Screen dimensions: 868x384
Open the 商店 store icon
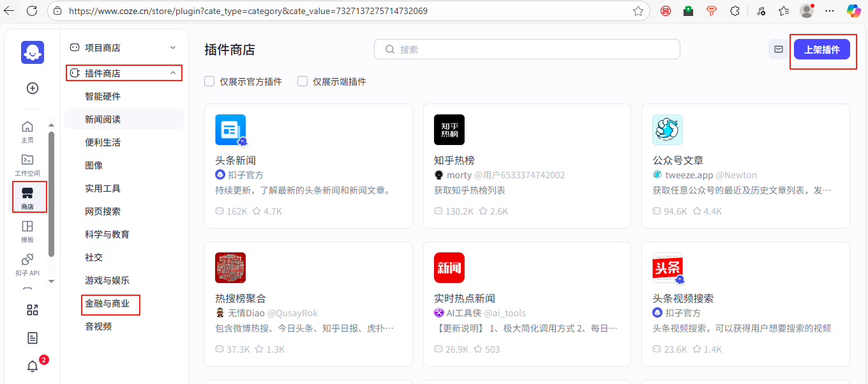click(27, 192)
